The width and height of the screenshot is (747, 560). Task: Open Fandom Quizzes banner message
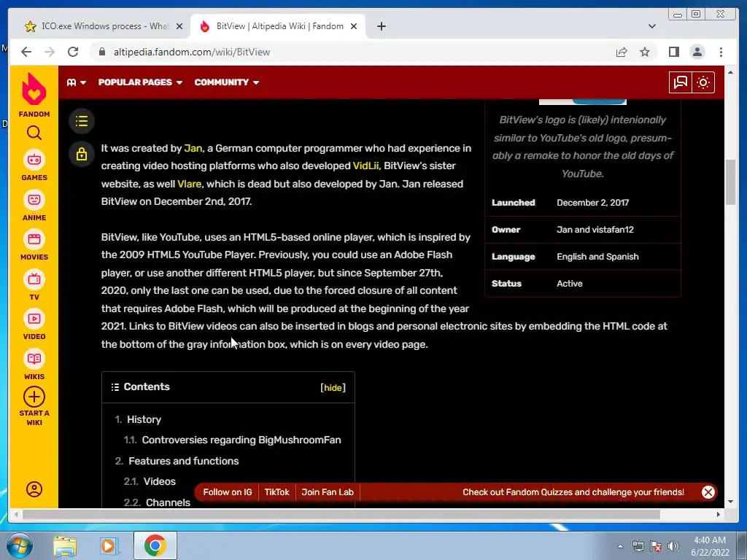tap(573, 492)
